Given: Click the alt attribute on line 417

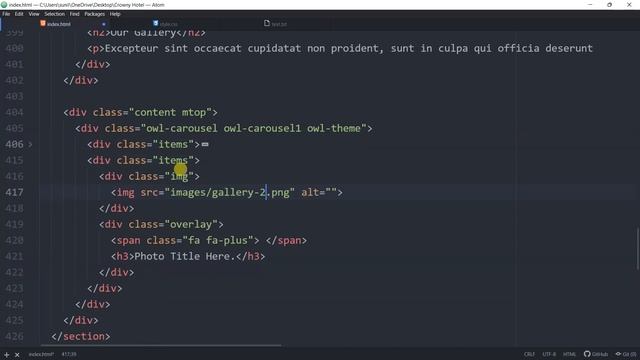Looking at the screenshot, I should [319, 192].
